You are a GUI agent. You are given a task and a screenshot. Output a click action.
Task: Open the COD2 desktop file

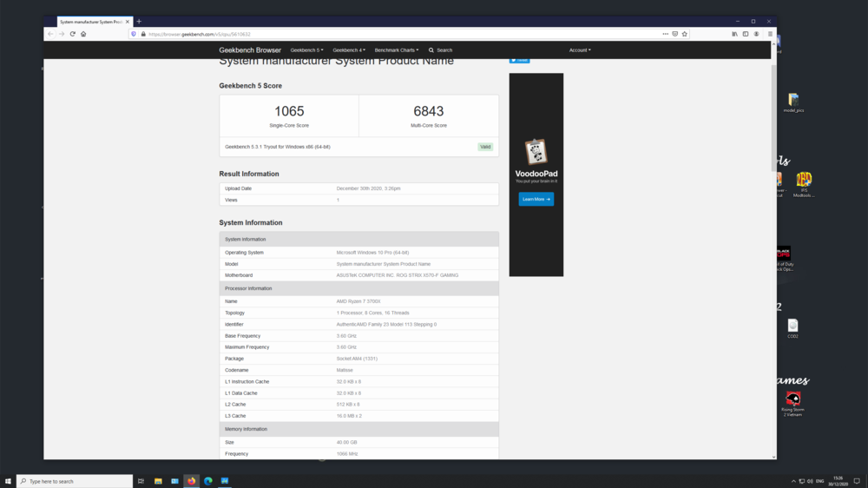tap(792, 326)
